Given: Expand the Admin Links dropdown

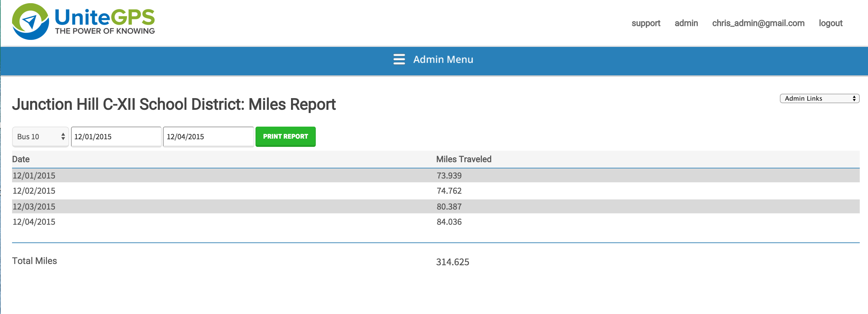Looking at the screenshot, I should [819, 98].
